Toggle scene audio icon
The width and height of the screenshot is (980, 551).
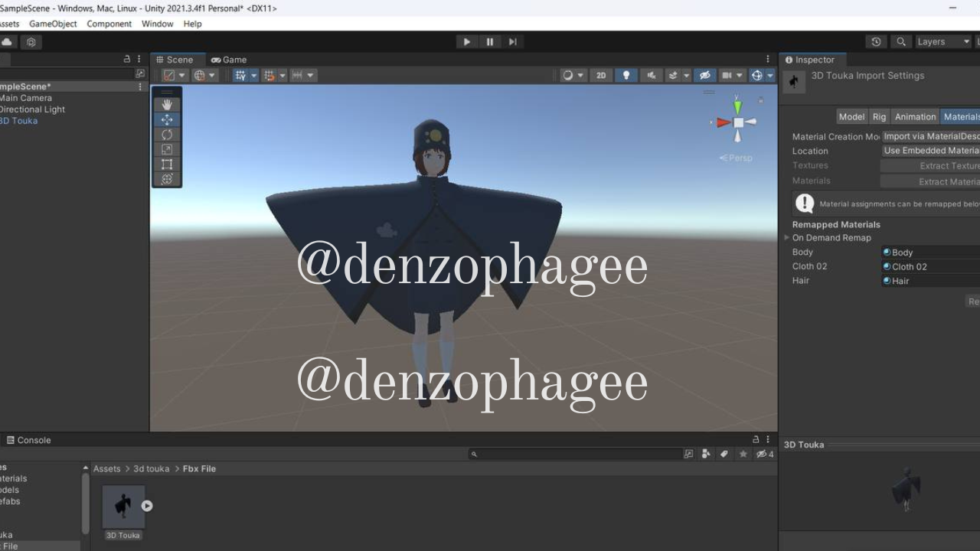[652, 75]
